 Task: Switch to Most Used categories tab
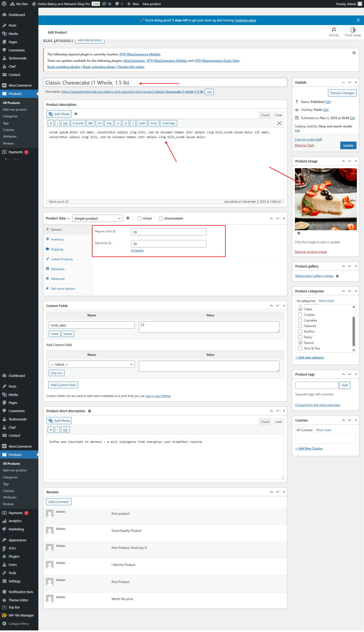tap(326, 301)
